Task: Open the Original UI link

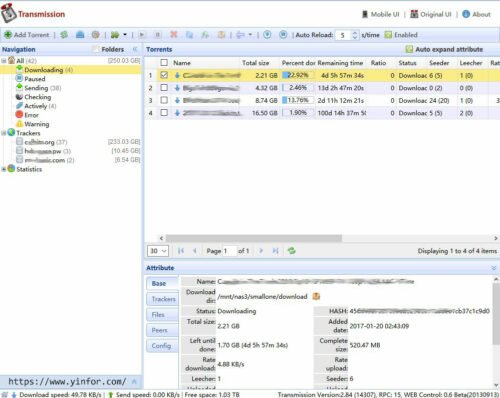Action: (430, 14)
